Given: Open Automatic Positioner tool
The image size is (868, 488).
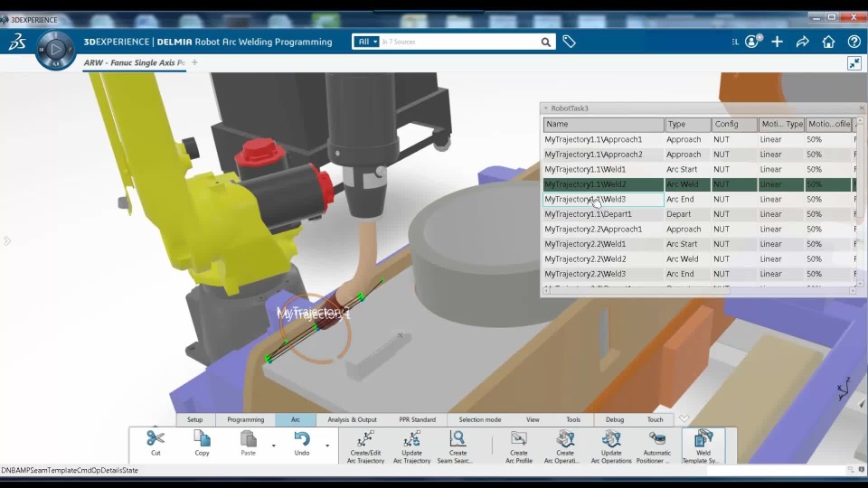Looking at the screenshot, I should pyautogui.click(x=657, y=446).
